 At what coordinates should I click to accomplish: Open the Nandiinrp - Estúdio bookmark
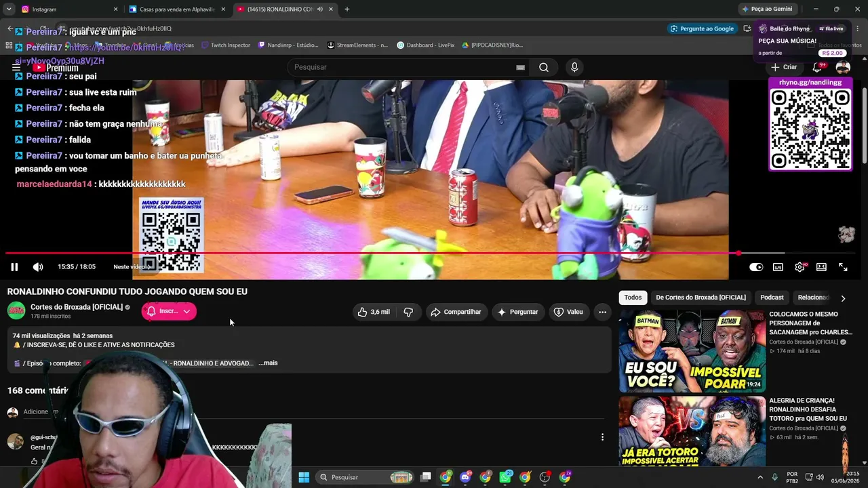(288, 45)
